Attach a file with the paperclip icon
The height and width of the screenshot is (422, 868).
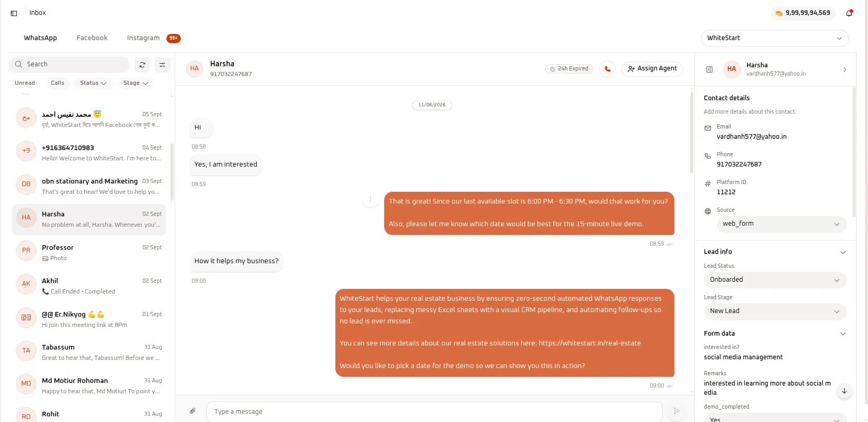coord(193,411)
